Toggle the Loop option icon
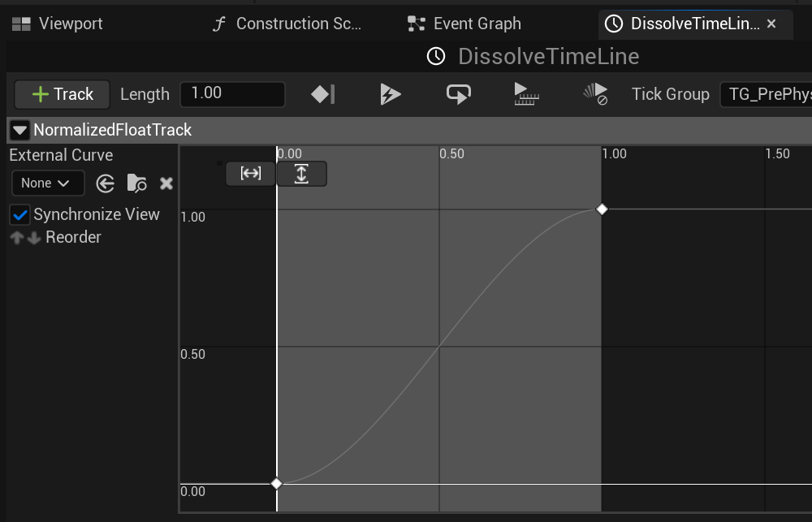Screen dimensions: 812x522 [459, 94]
